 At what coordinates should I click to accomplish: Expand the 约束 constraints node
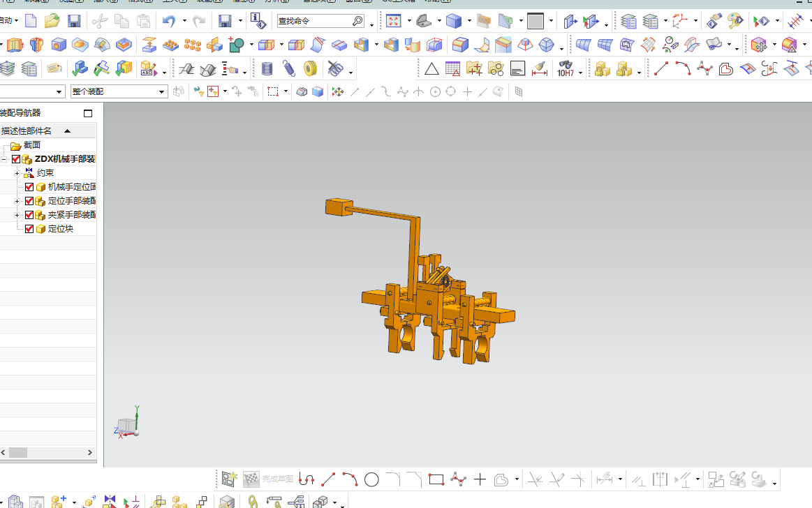[17, 173]
